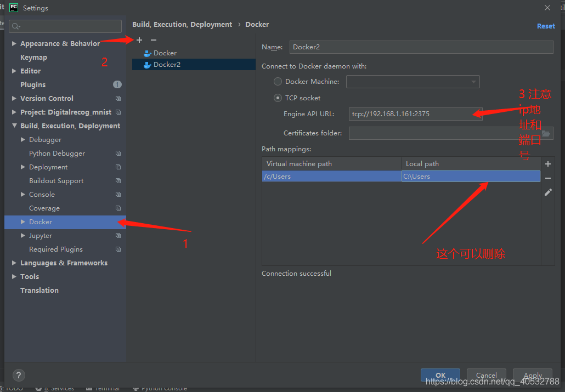Viewport: 565px width, 392px height.
Task: Click the C:\Users local path cell
Action: 471,176
